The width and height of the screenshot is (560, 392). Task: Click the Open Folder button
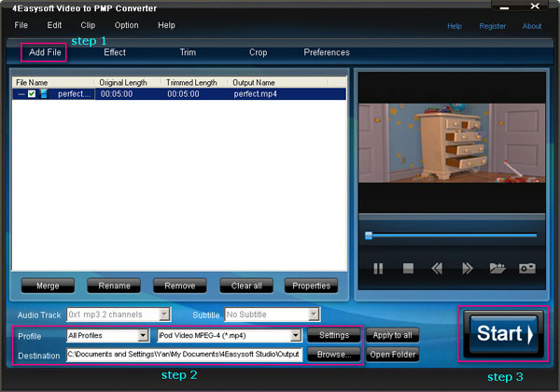coord(393,355)
